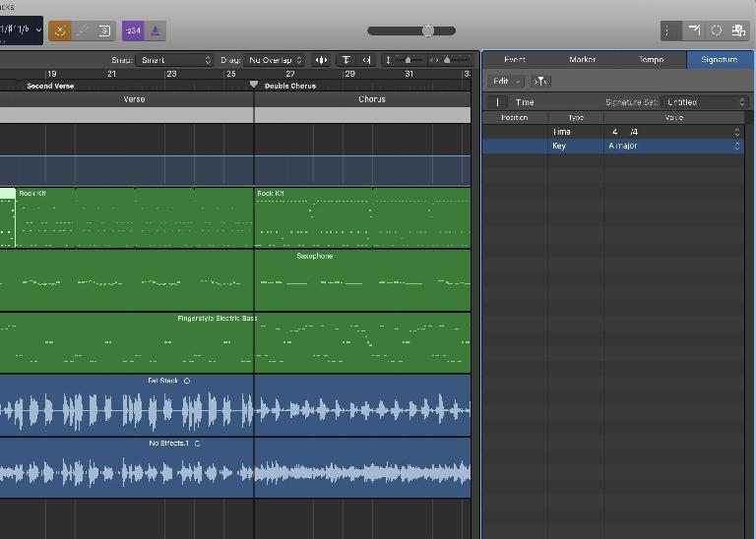Screen dimensions: 756x539
Task: Toggle the Catch Playhead filter button
Action: point(540,81)
